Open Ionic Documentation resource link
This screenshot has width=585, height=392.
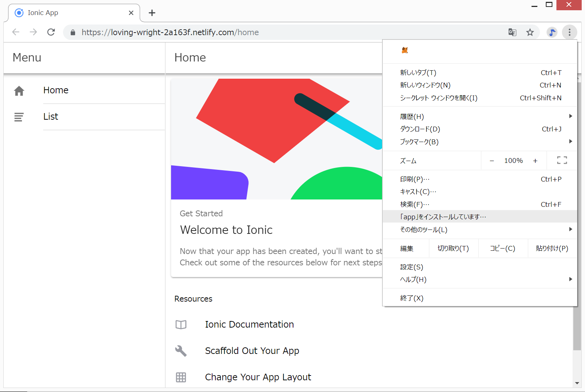249,325
